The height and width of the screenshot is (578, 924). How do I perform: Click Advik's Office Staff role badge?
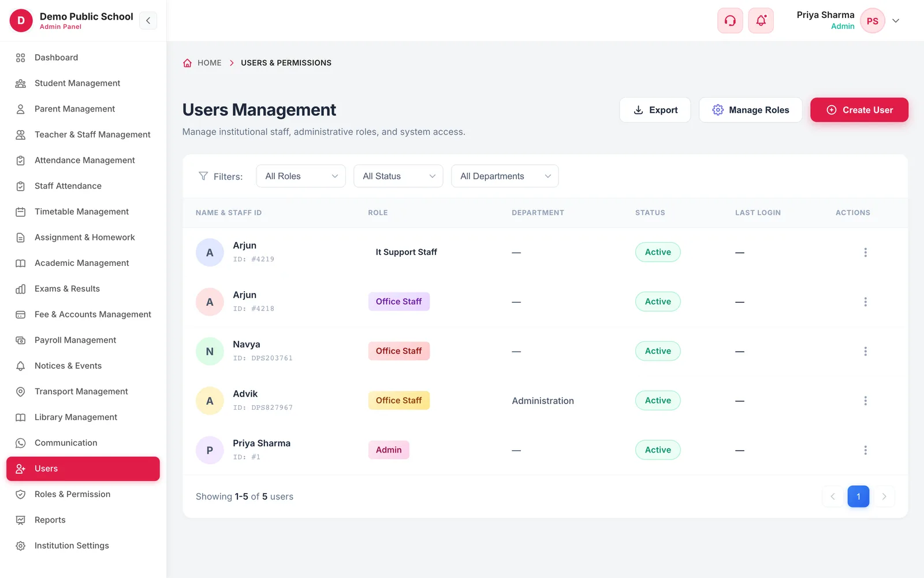399,401
